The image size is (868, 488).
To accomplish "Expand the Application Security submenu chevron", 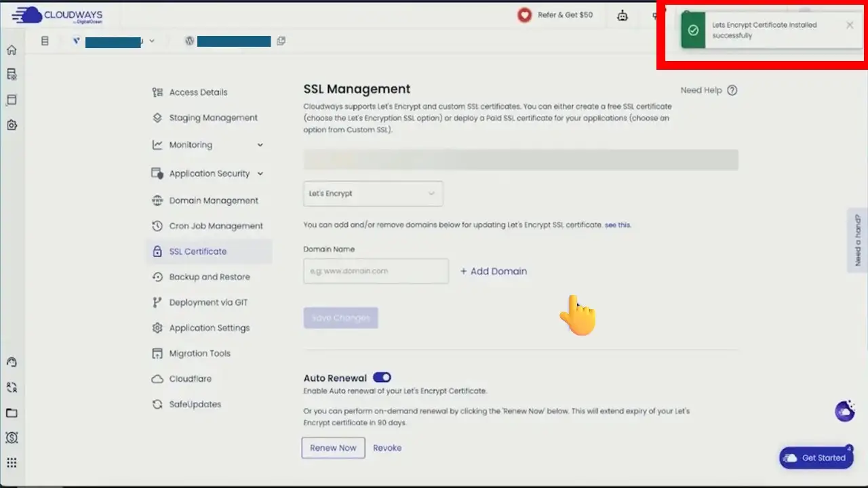I will click(260, 174).
